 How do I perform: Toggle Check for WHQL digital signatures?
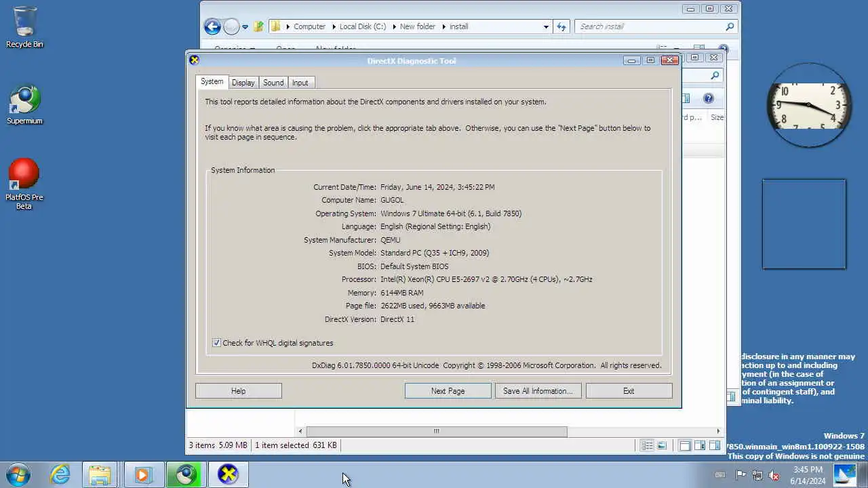pyautogui.click(x=216, y=343)
